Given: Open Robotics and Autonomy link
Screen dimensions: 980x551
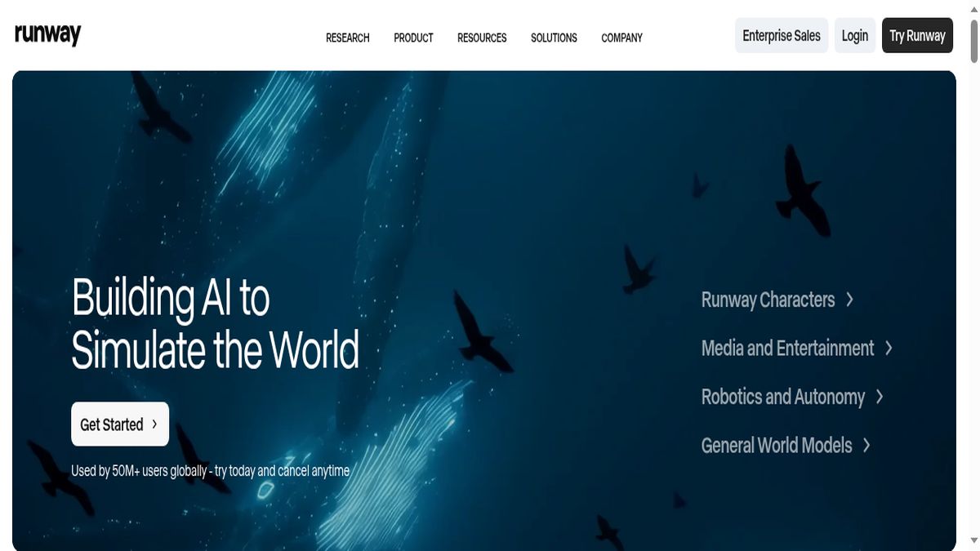Looking at the screenshot, I should 782,397.
